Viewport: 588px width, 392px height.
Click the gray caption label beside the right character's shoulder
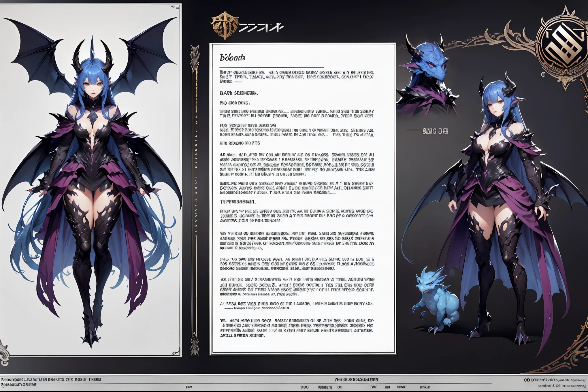coord(435,131)
